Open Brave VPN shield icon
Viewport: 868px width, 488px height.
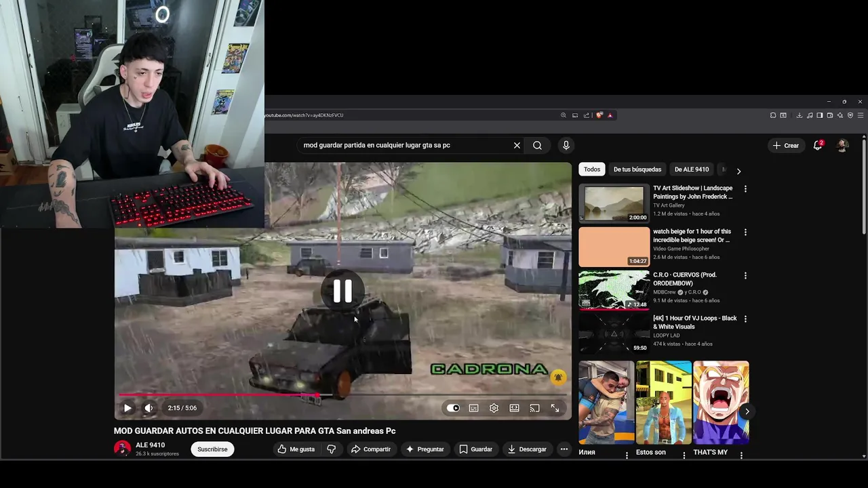click(850, 115)
